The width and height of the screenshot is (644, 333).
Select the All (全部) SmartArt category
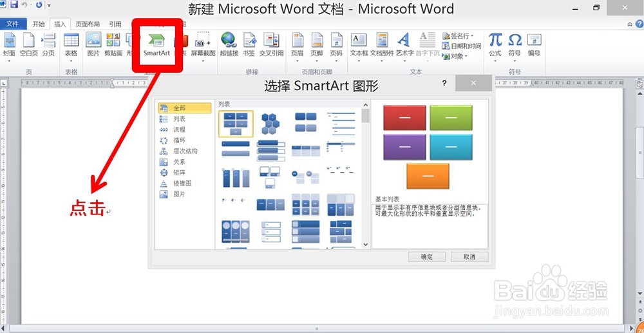click(x=184, y=108)
